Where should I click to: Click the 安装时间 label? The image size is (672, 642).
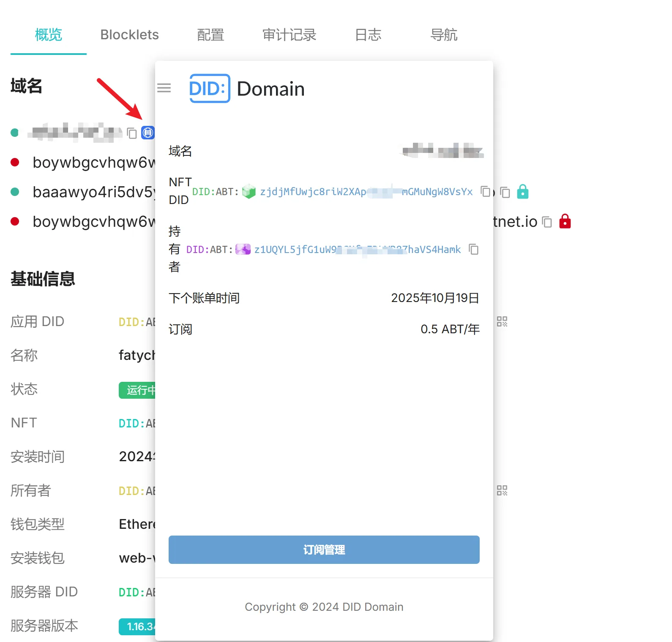pyautogui.click(x=38, y=457)
